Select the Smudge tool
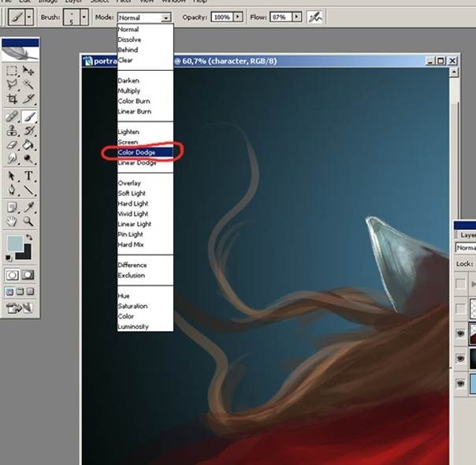The height and width of the screenshot is (465, 476). [12, 158]
